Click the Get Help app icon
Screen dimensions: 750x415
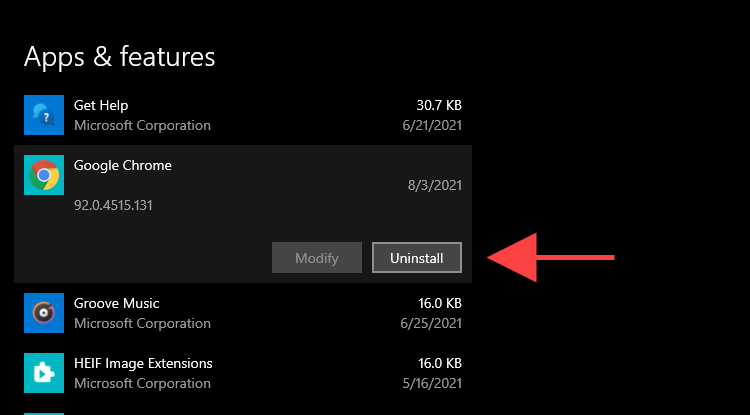(x=43, y=115)
